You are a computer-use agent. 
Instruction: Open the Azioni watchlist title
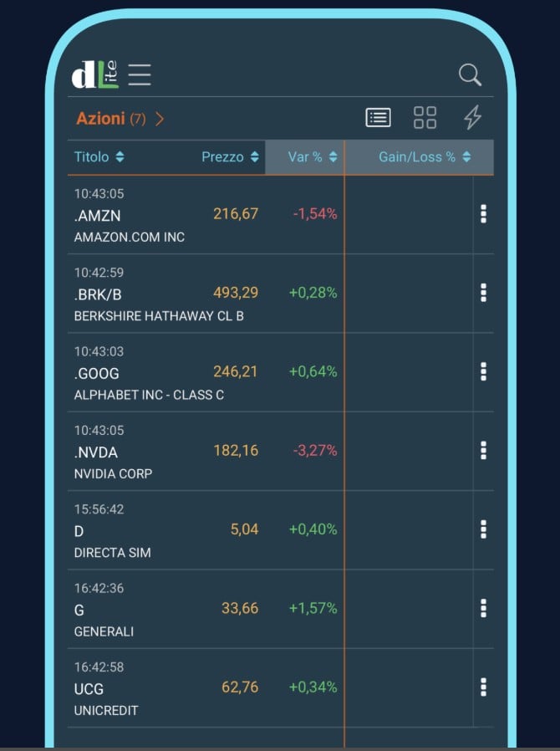point(100,119)
